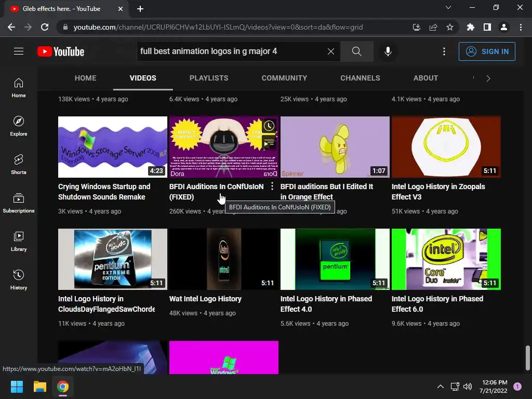The image size is (532, 399).
Task: Click the Chrome taskbar icon
Action: 63,387
